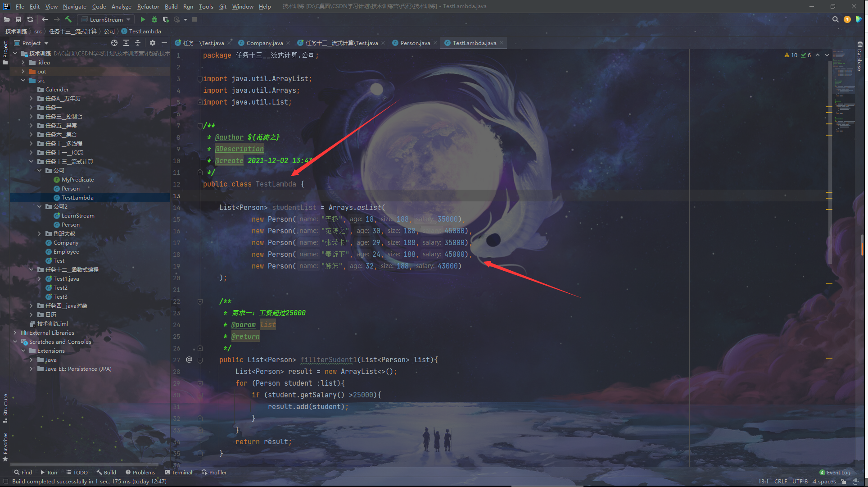Click the multicolored plugin icon in toolbar corner
Viewport: 868px width, 487px height.
point(859,19)
